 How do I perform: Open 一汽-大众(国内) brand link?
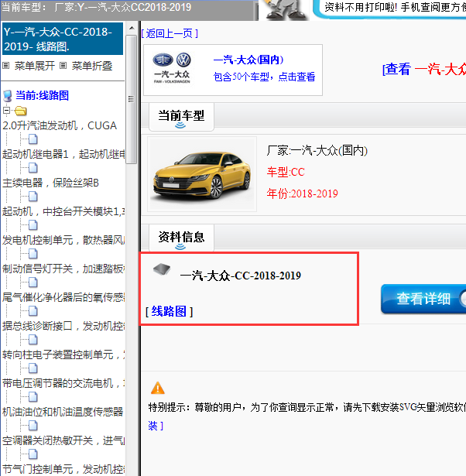248,60
